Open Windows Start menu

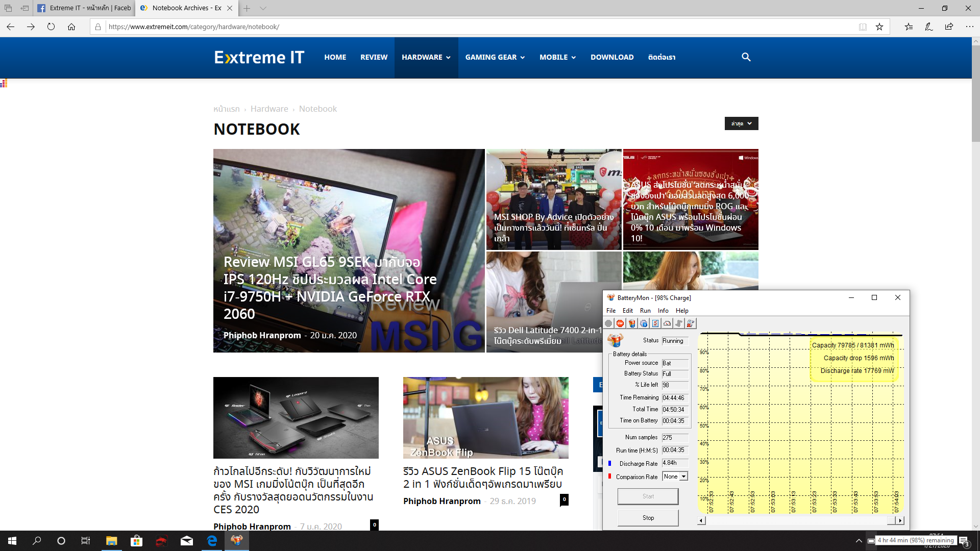(12, 541)
